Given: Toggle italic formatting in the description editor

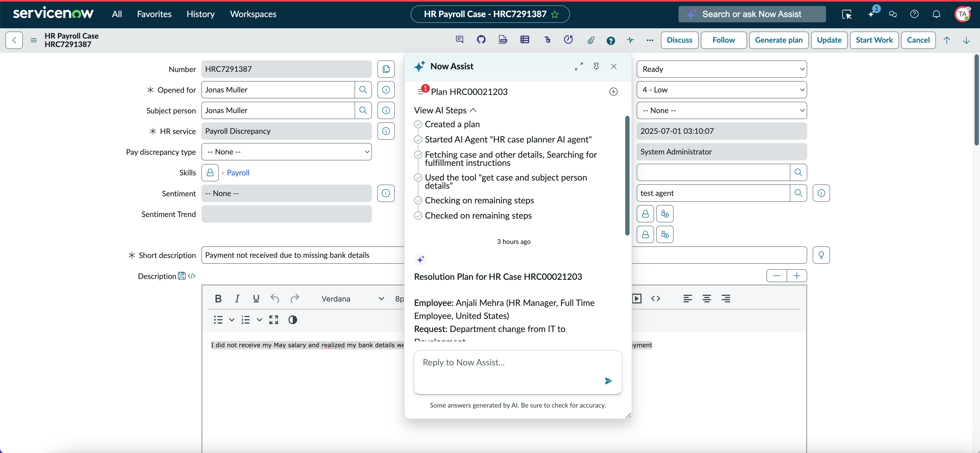Looking at the screenshot, I should click(x=237, y=299).
